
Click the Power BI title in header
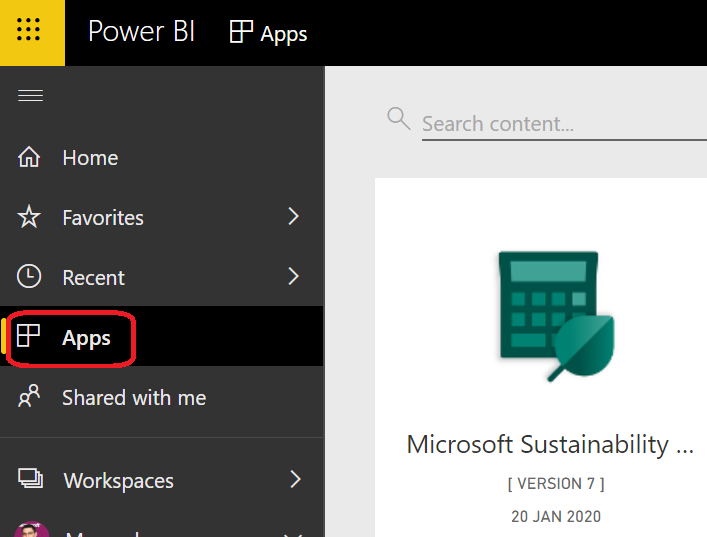click(x=141, y=32)
